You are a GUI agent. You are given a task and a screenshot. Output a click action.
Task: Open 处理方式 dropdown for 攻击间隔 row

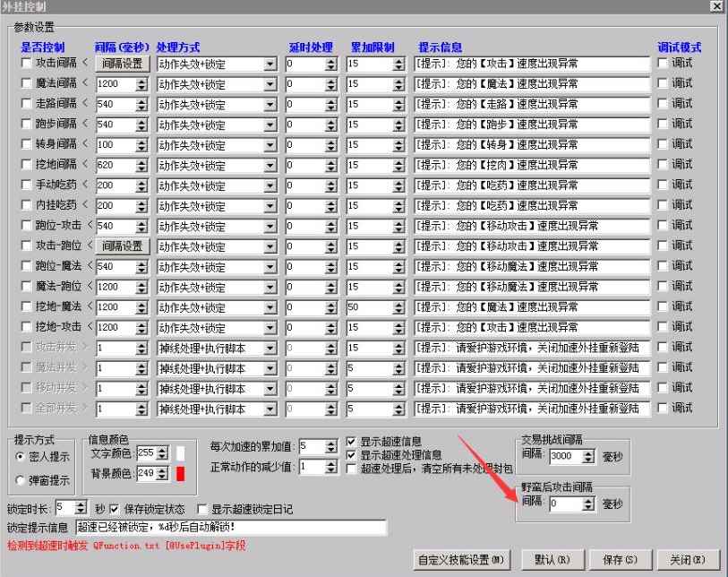click(x=270, y=65)
